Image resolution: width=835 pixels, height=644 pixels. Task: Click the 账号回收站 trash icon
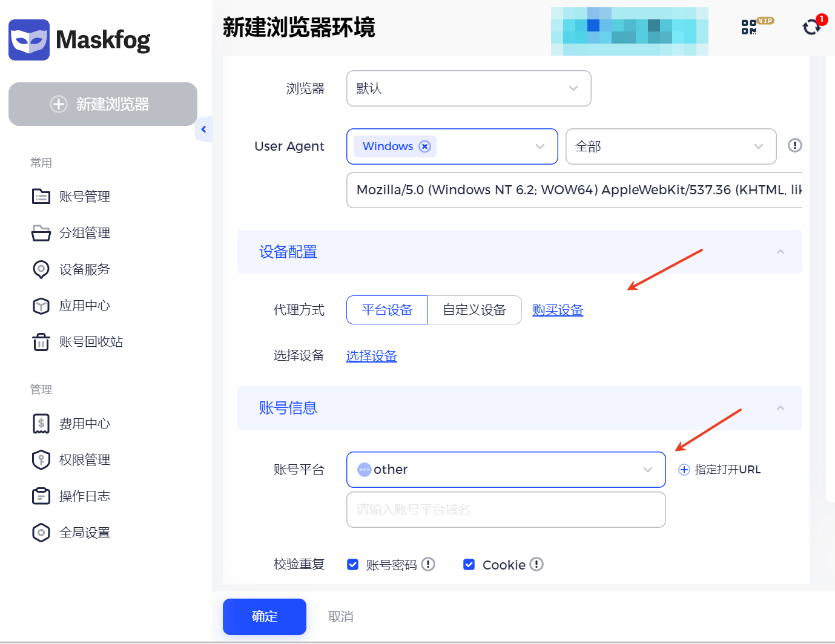coord(41,342)
